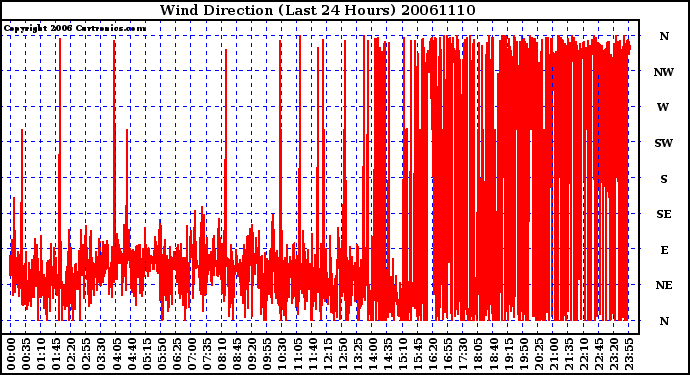Click the 00:00 time axis label
The image size is (690, 375).
(x=11, y=353)
